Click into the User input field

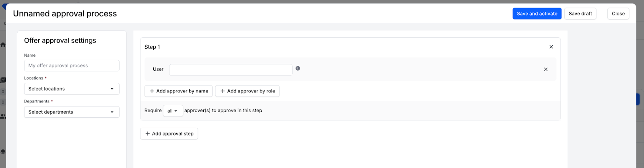point(230,70)
